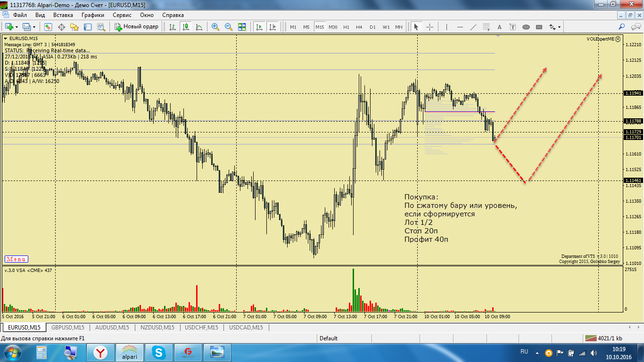The image size is (644, 362).
Task: Select the M30 timeframe
Action: (333, 27)
